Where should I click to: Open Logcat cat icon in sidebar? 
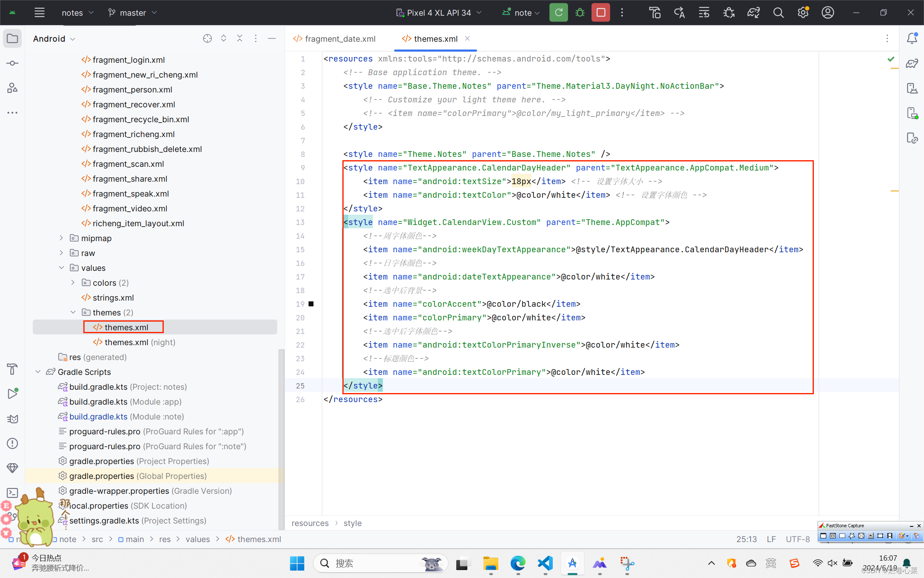coord(12,419)
